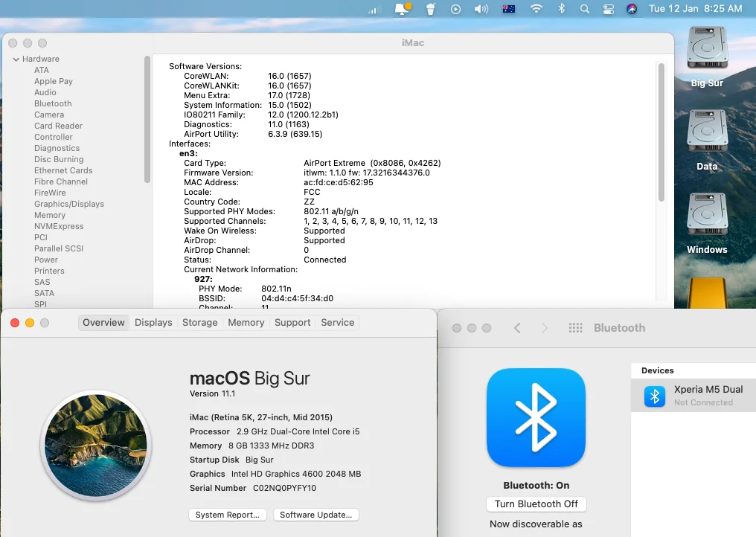Click the volume icon in menu bar
The width and height of the screenshot is (756, 537).
[481, 9]
